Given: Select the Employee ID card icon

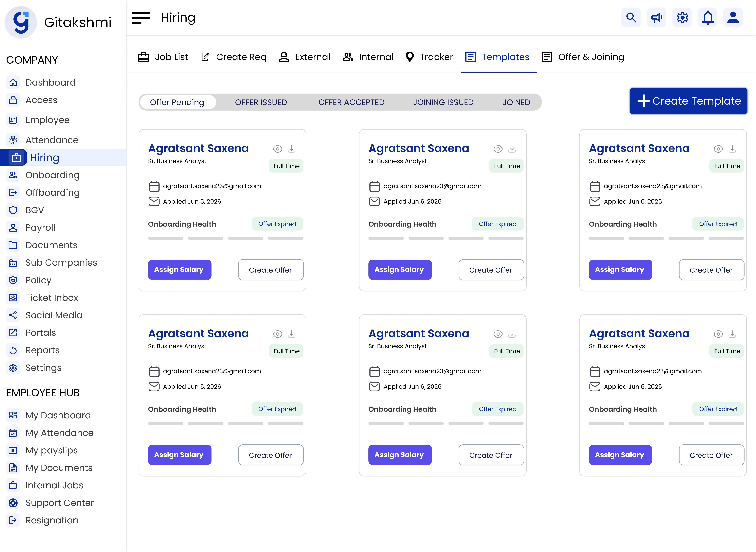Looking at the screenshot, I should (x=13, y=120).
